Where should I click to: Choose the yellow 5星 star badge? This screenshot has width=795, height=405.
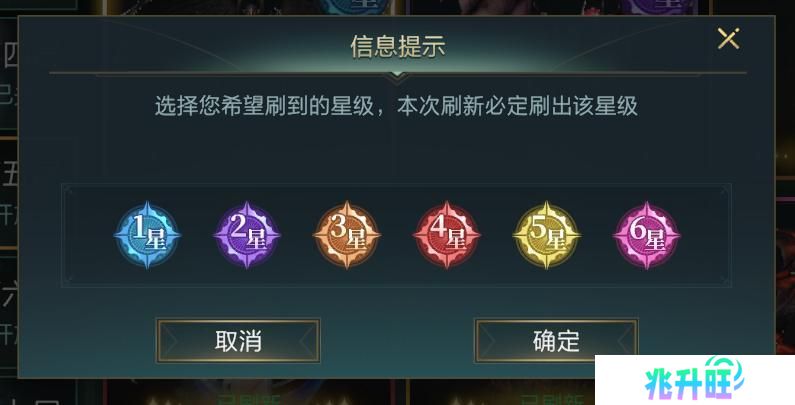pos(547,235)
